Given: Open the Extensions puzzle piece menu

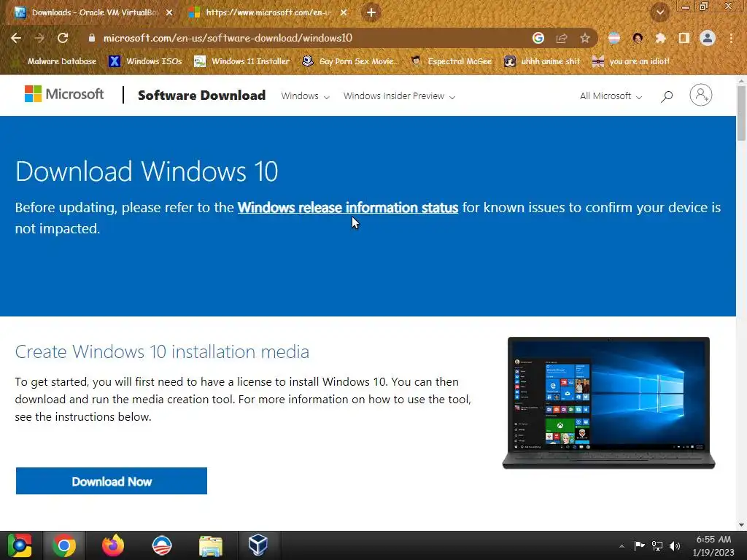Looking at the screenshot, I should pos(660,38).
